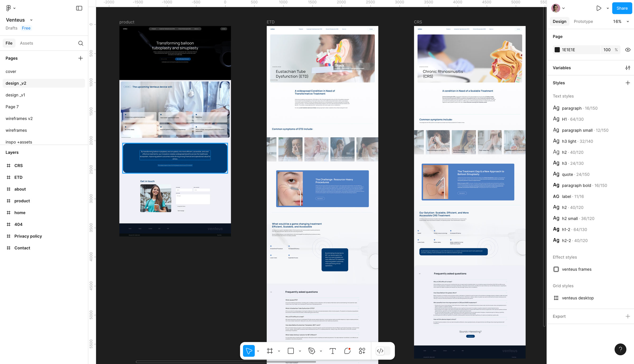The height and width of the screenshot is (364, 634).
Task: Click the frame icon of CRS layer
Action: click(8, 166)
